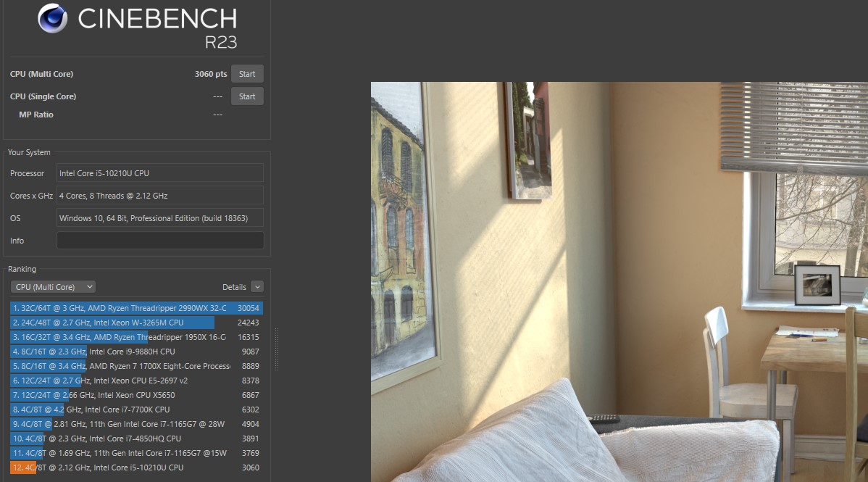Select ranking row i7-1165G7 @ 28W
This screenshot has width=868, height=482.
pos(136,424)
